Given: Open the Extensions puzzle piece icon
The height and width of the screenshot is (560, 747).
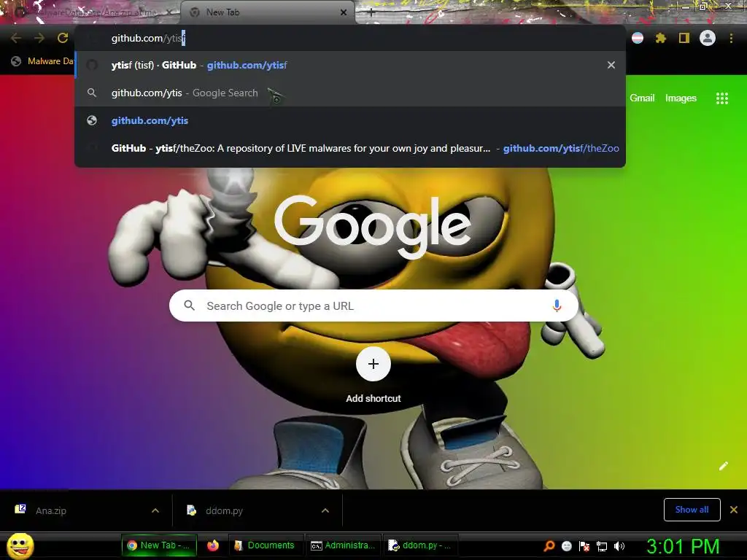Looking at the screenshot, I should pos(660,38).
